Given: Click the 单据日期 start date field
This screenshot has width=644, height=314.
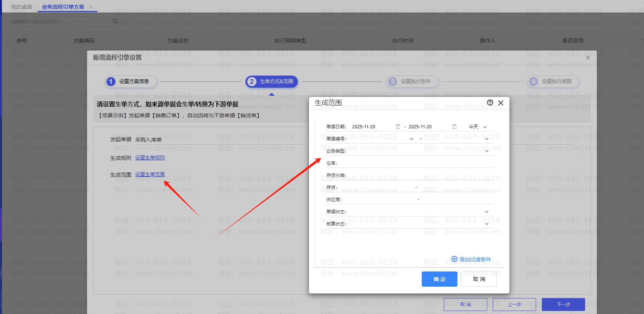Looking at the screenshot, I should click(x=373, y=126).
